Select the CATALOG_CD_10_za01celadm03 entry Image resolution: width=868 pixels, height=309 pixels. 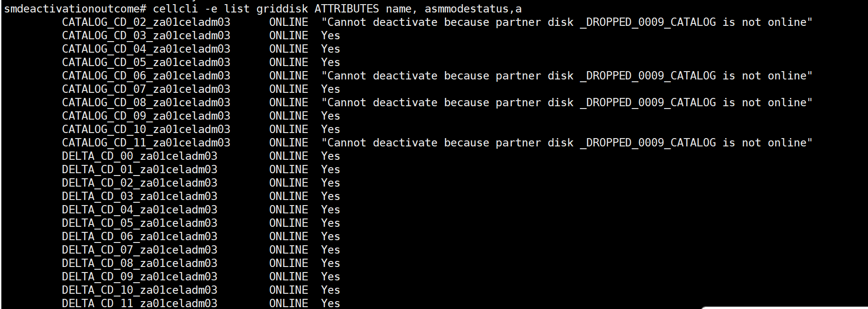tap(146, 129)
